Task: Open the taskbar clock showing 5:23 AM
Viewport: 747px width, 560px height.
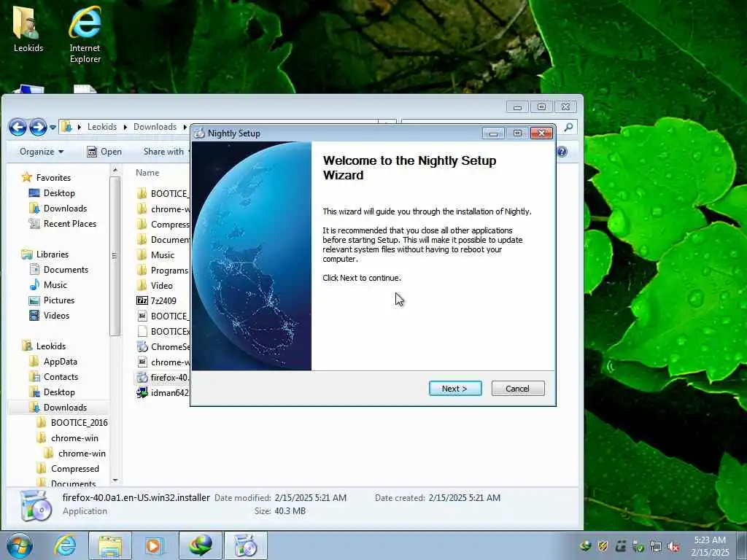Action: [710, 545]
